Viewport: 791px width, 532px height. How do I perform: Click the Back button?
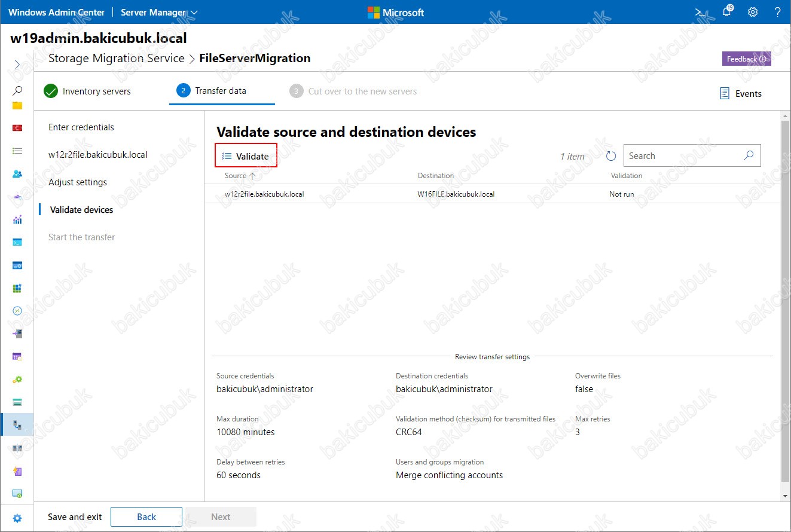(146, 517)
